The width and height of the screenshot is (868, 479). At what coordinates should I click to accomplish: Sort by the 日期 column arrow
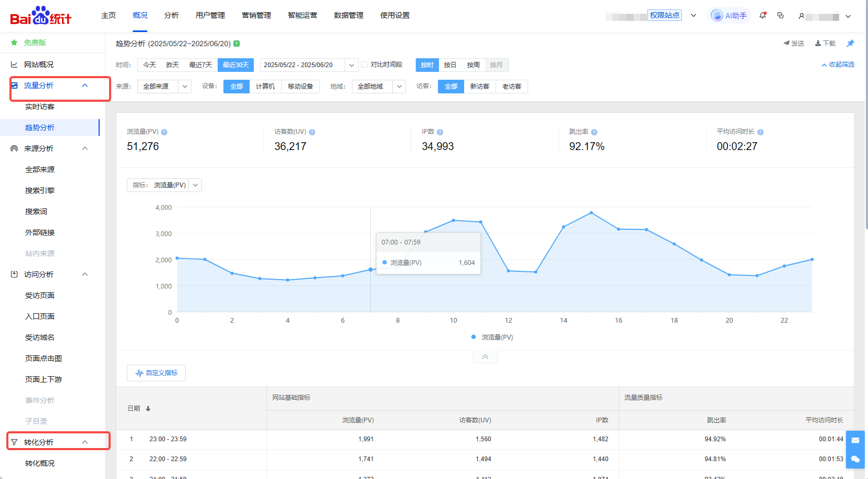[x=148, y=409]
